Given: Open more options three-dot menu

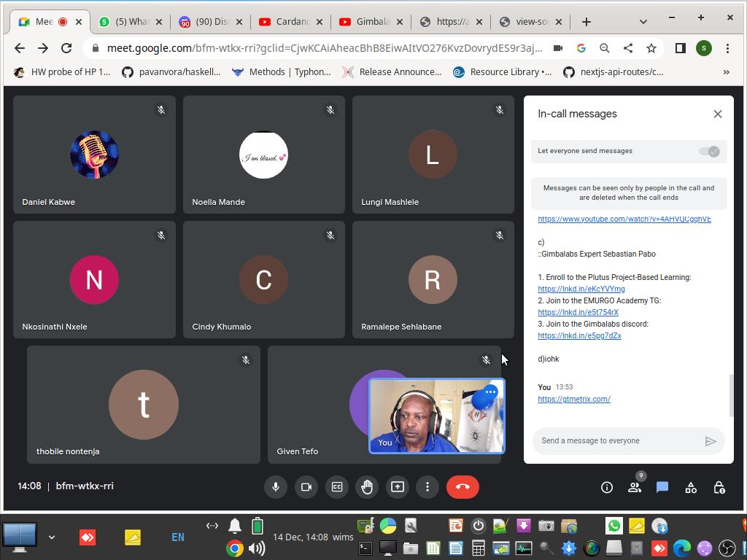Looking at the screenshot, I should pyautogui.click(x=427, y=487).
